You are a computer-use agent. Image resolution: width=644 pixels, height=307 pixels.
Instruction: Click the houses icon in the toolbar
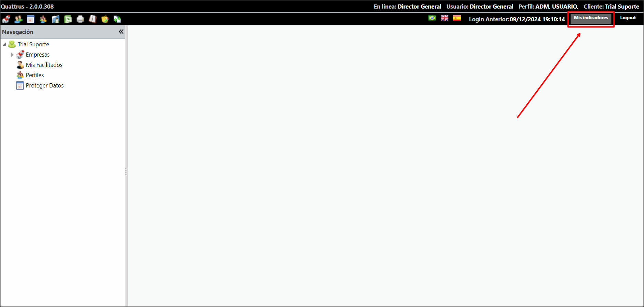coord(6,19)
